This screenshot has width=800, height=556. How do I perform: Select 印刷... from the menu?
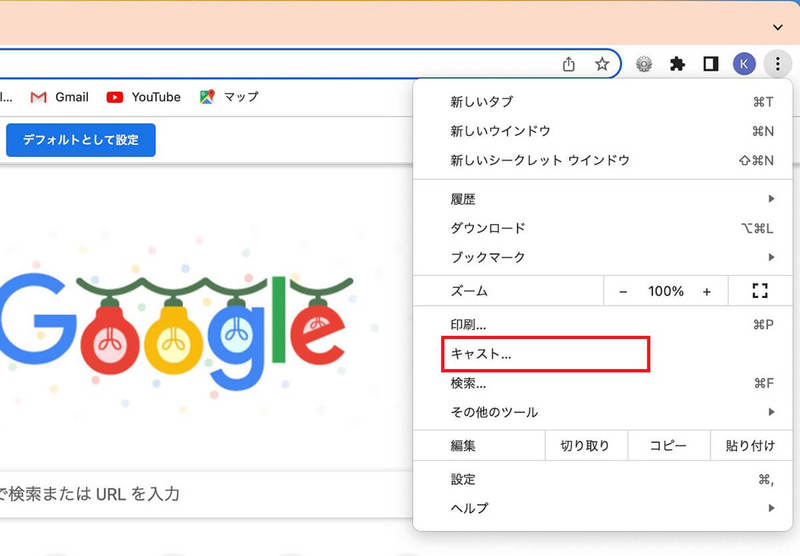[x=603, y=324]
